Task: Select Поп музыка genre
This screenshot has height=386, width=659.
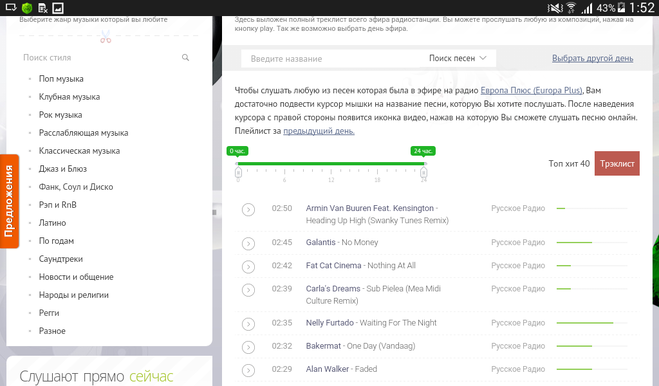Action: (61, 79)
